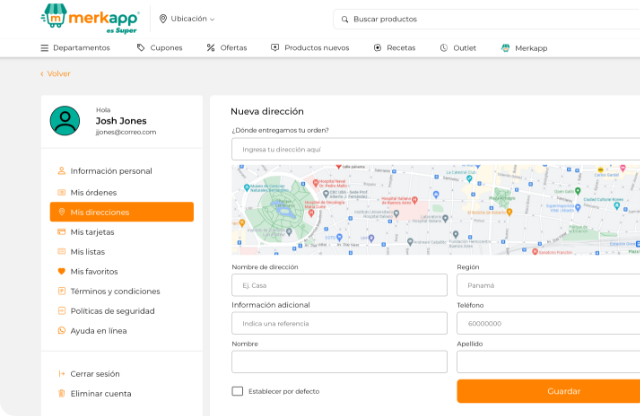
Task: Click the Cupones tag icon
Action: click(141, 48)
